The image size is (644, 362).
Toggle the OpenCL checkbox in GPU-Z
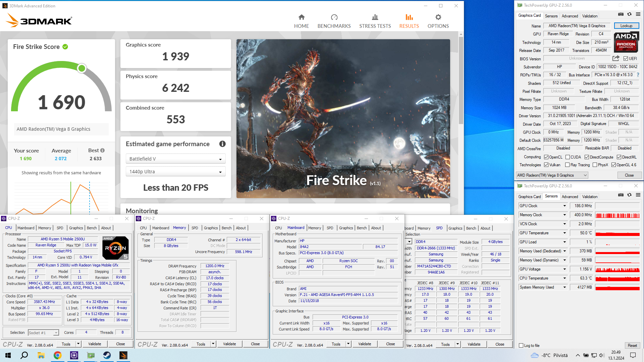click(546, 157)
